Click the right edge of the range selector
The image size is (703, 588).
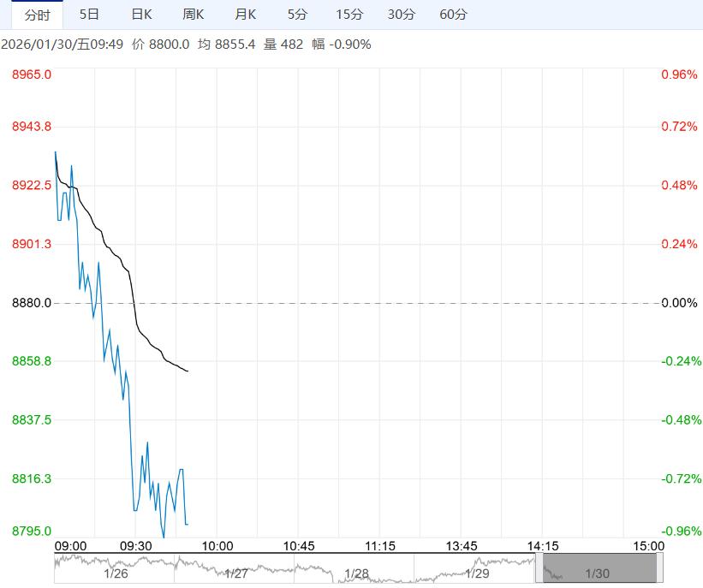(x=658, y=568)
